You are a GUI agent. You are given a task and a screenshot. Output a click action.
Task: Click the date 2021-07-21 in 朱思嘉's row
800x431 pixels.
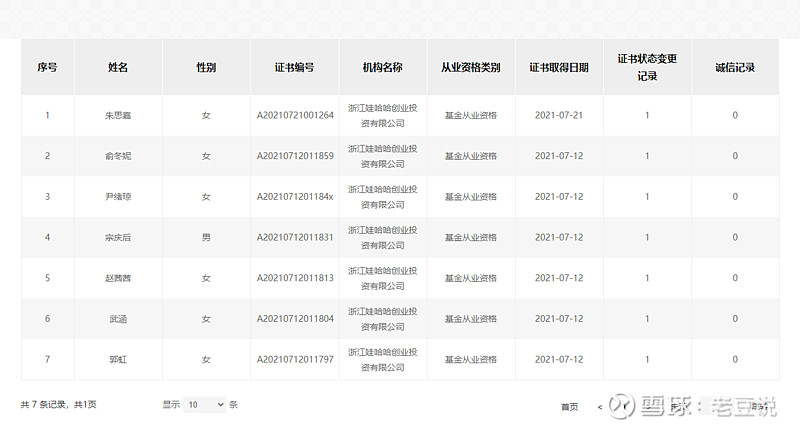[x=559, y=115]
